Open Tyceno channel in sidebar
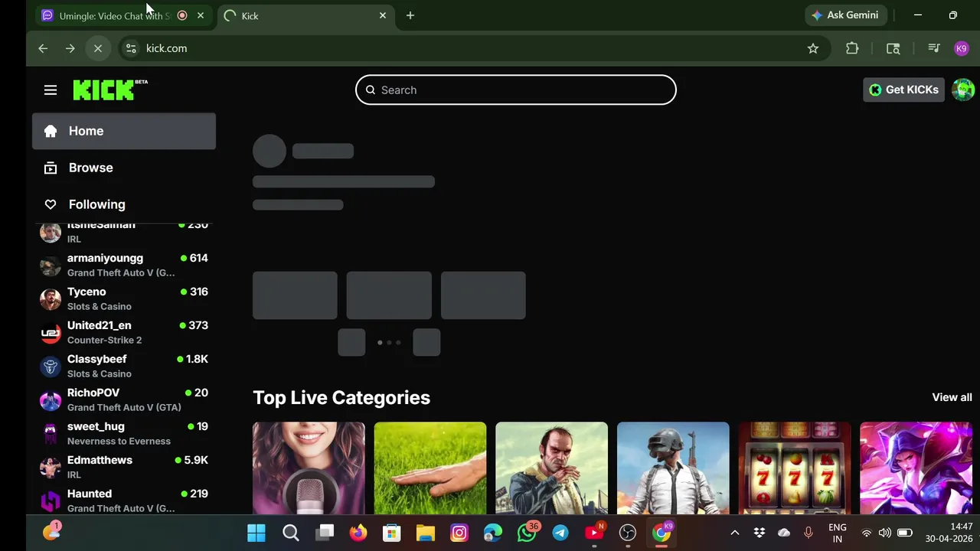 pos(124,298)
